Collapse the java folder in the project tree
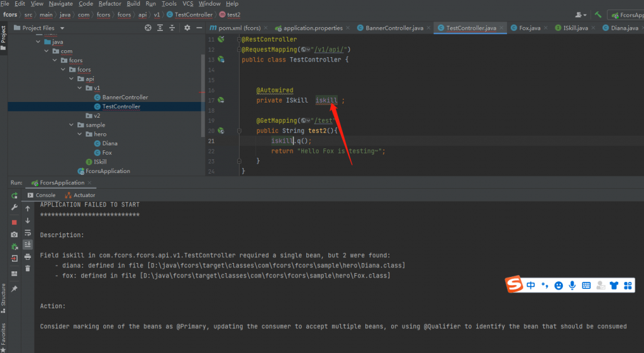 (x=38, y=42)
